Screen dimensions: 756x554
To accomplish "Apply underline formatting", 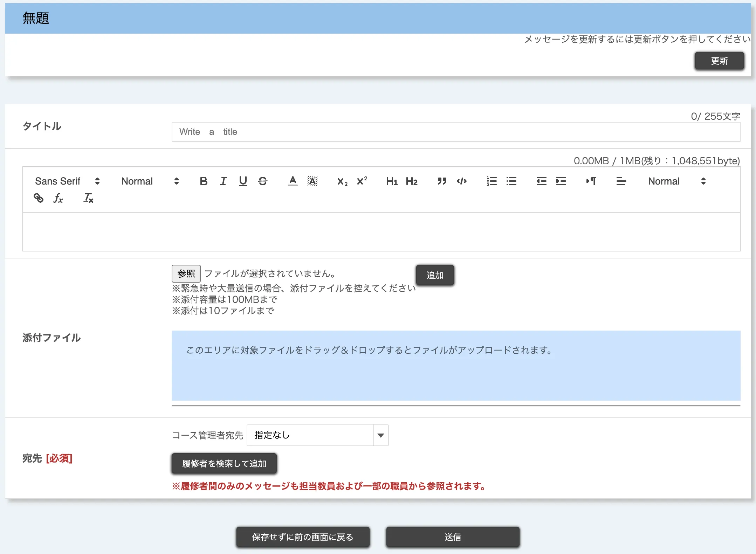I will (x=243, y=181).
